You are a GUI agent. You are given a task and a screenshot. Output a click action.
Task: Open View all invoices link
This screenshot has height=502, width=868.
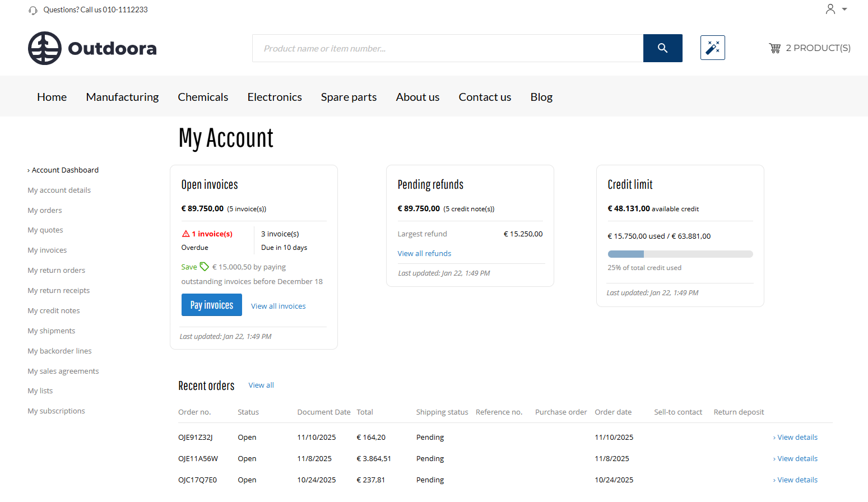tap(278, 306)
